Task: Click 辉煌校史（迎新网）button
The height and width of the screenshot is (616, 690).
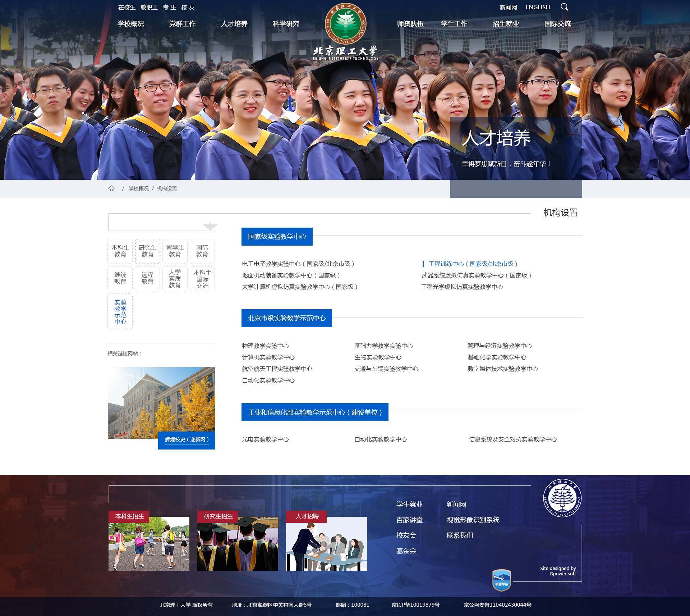Action: coord(187,439)
